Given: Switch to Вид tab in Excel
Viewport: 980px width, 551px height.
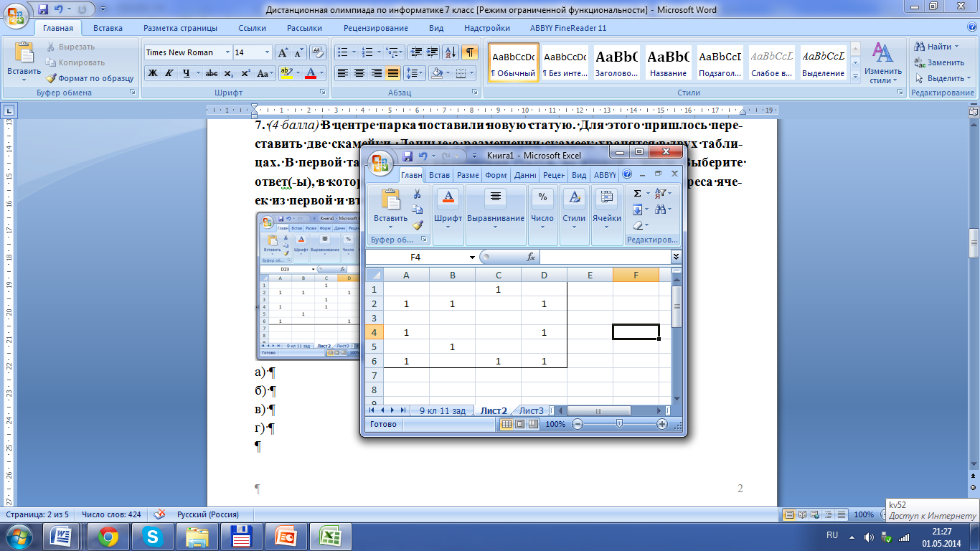Looking at the screenshot, I should click(x=579, y=174).
